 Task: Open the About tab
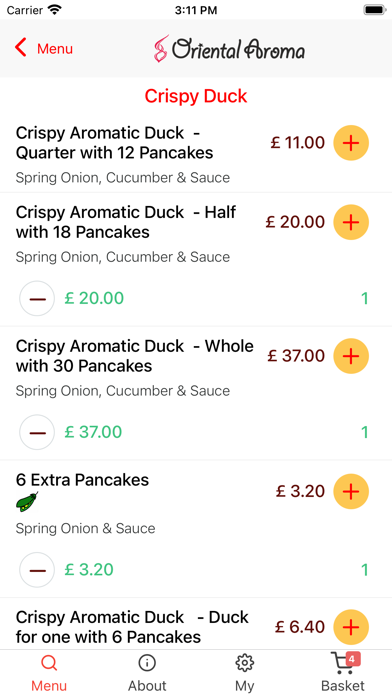(147, 672)
